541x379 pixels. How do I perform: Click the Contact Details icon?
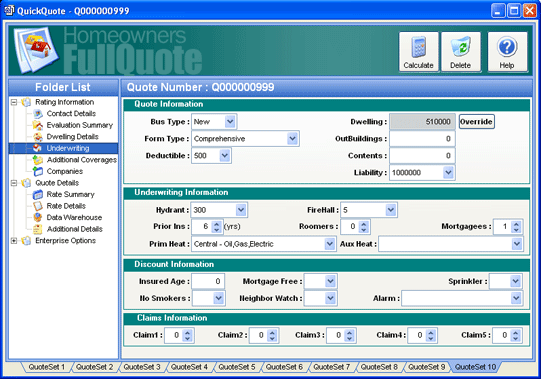[38, 114]
